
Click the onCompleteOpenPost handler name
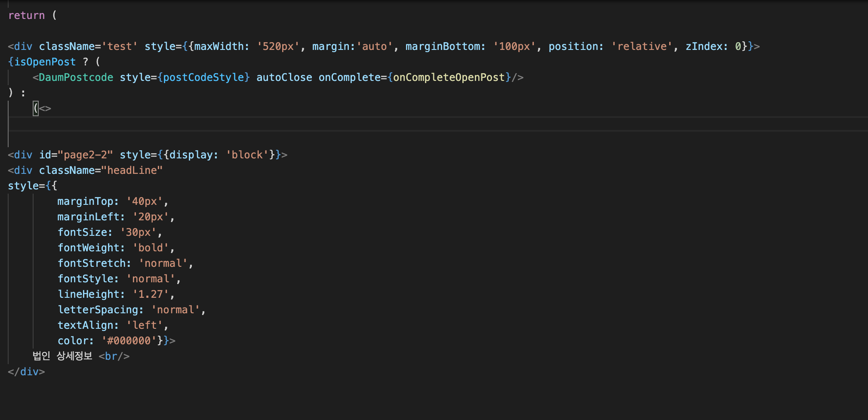[449, 77]
